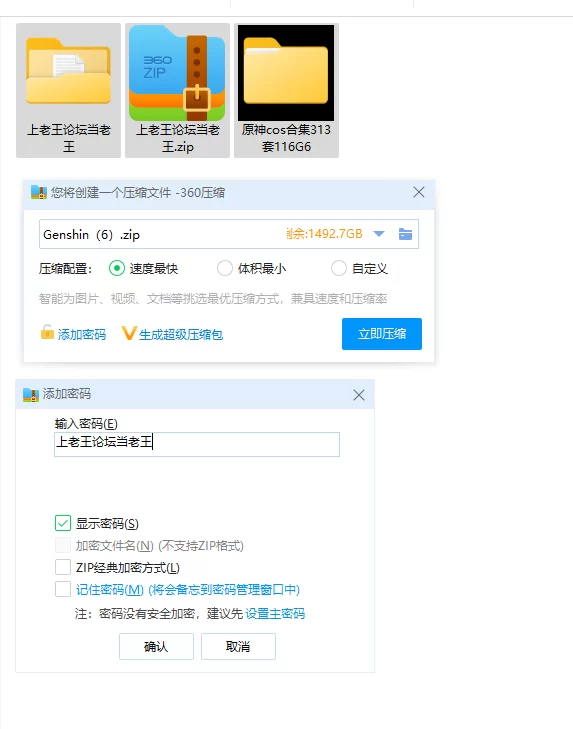Select the 体积最小 radio option
Screen dimensions: 573x729
coord(225,268)
